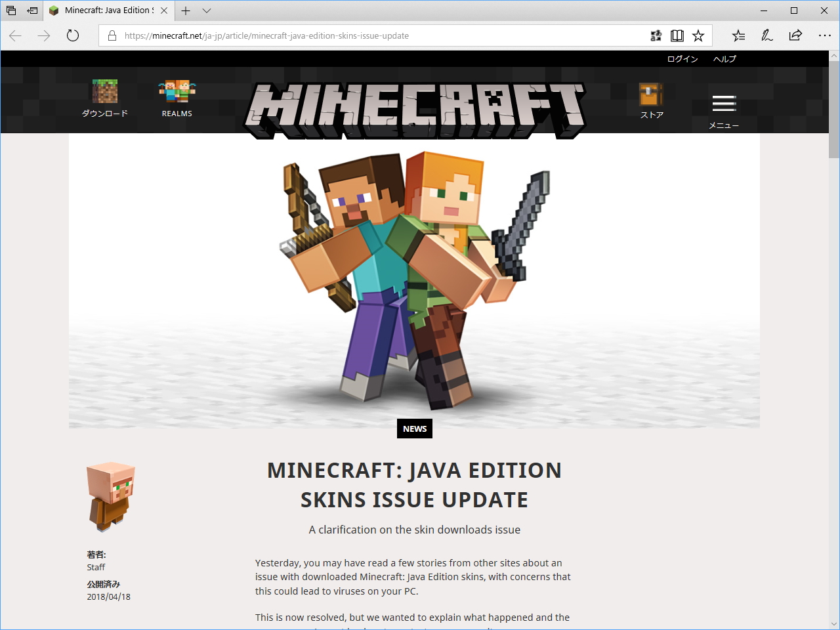Click the browser Back arrow
The height and width of the screenshot is (630, 840).
(x=15, y=35)
